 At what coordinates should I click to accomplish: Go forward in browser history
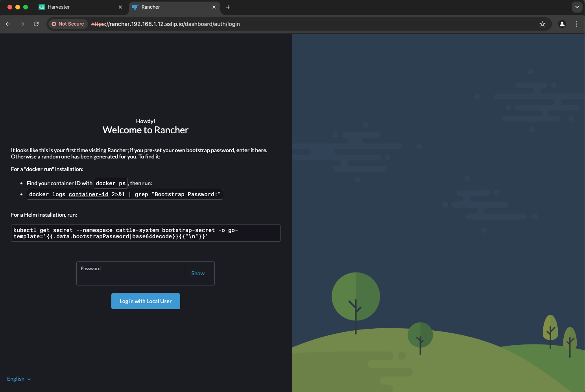pos(22,24)
